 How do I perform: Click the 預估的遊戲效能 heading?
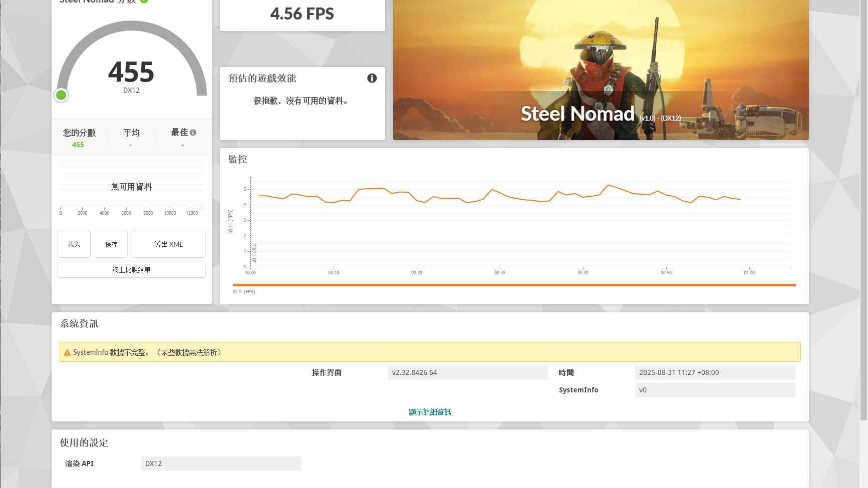262,78
